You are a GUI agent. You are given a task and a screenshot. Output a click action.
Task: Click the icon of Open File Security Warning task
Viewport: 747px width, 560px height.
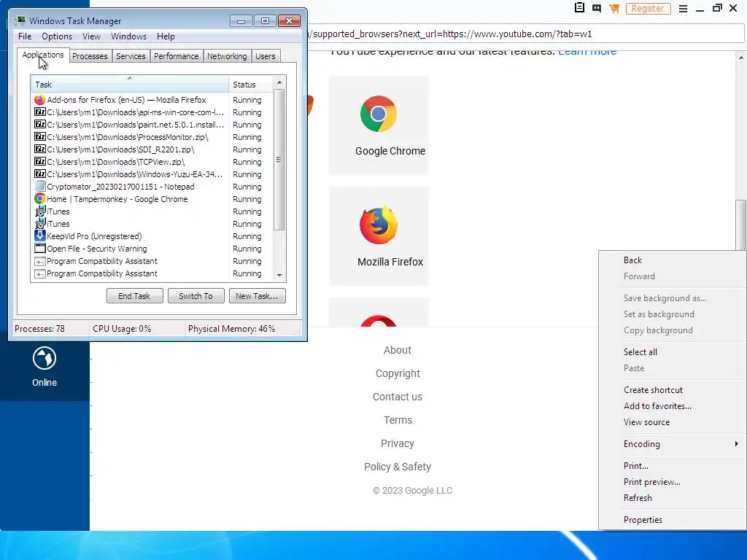tap(40, 249)
